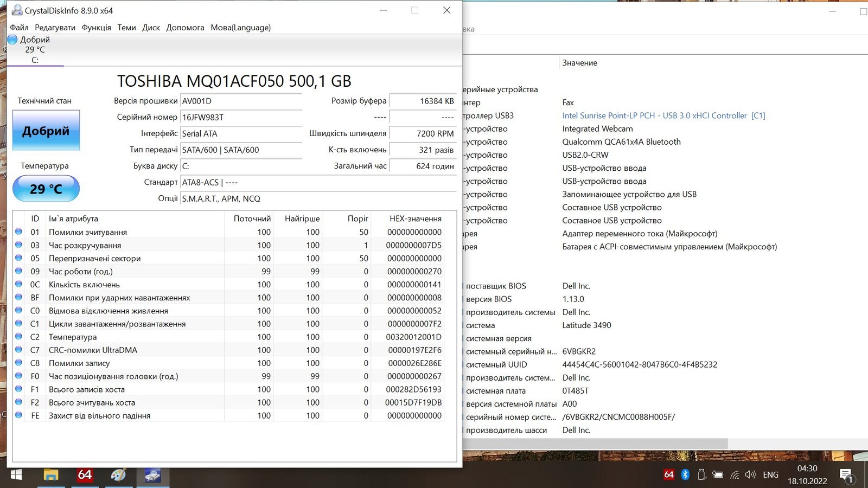Viewport: 868px width, 488px height.
Task: Click the status dot for attribute 03
Action: [19, 245]
